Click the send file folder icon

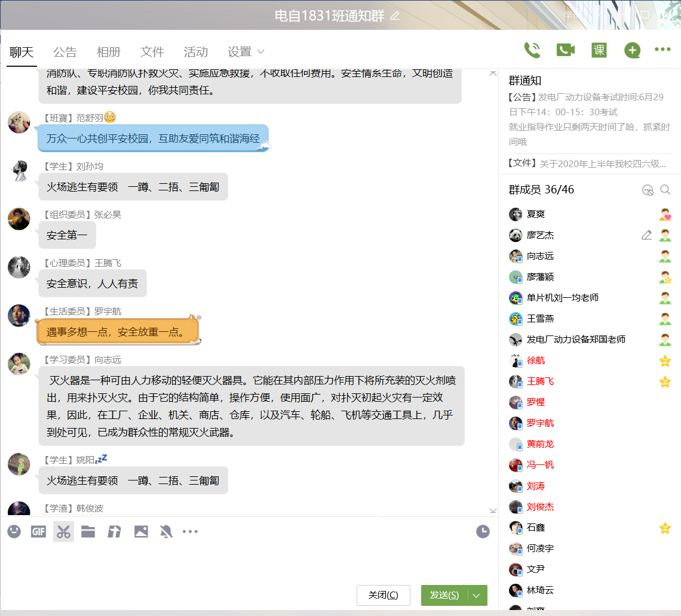[88, 531]
